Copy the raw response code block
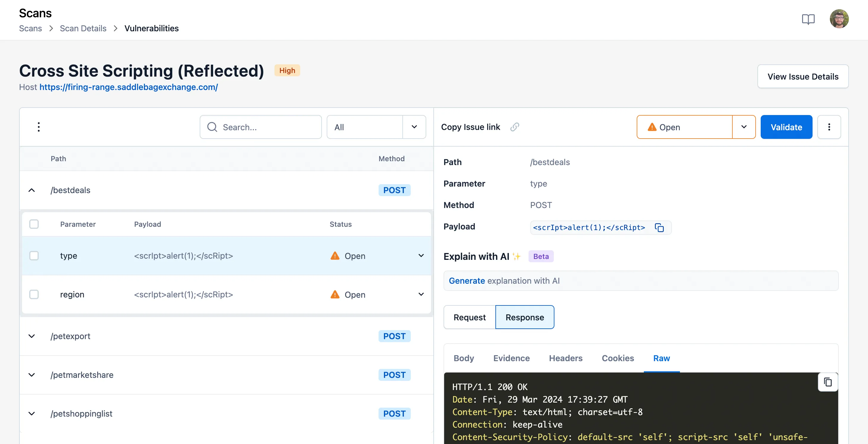The width and height of the screenshot is (868, 444). [x=827, y=382]
